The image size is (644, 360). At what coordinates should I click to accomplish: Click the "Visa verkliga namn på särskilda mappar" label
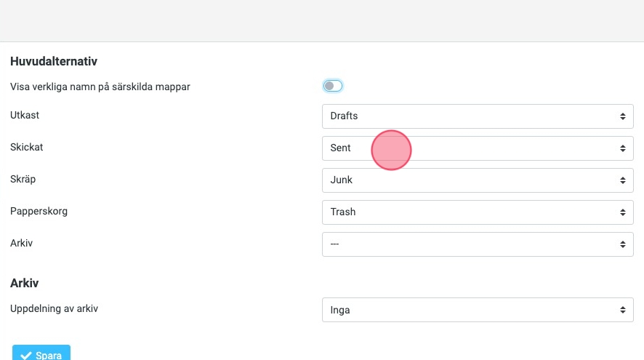point(100,87)
